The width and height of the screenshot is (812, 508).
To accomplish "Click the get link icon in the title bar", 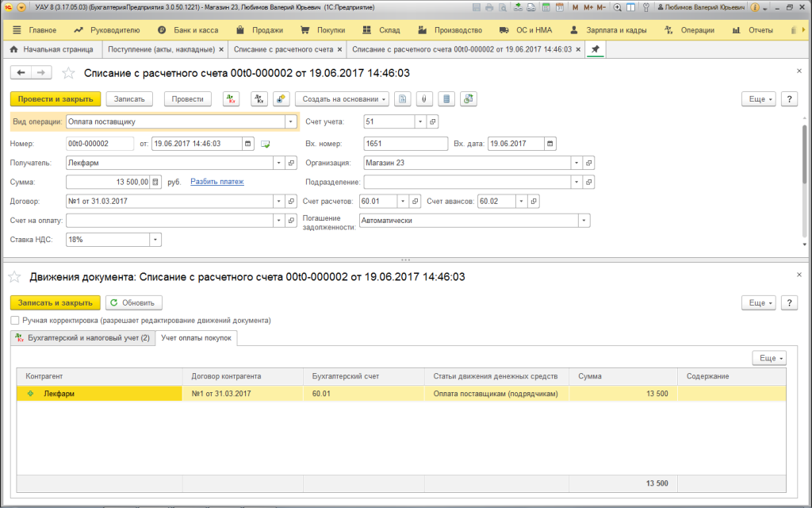I will pyautogui.click(x=519, y=8).
